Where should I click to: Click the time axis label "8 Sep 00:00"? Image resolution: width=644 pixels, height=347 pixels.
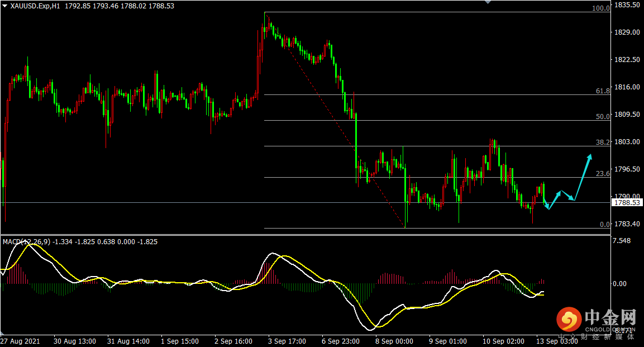point(394,341)
